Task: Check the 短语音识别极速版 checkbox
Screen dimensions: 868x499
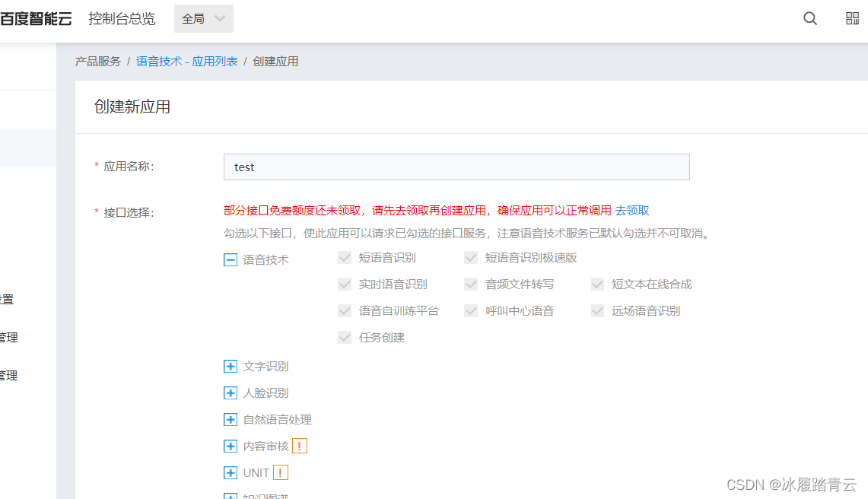Action: 471,257
